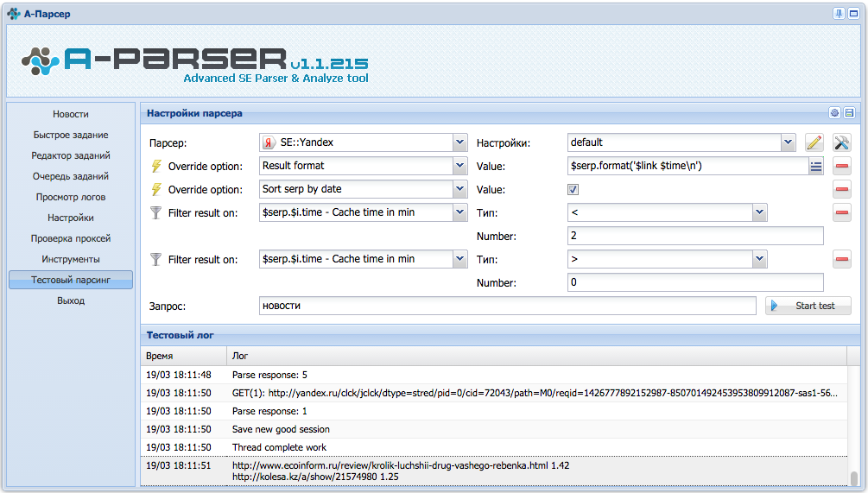The image size is (868, 493).
Task: Click the Время column header
Action: pos(183,356)
